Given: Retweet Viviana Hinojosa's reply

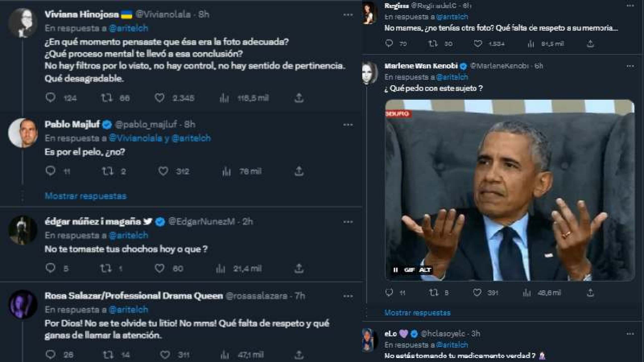Looking at the screenshot, I should click(x=106, y=98).
